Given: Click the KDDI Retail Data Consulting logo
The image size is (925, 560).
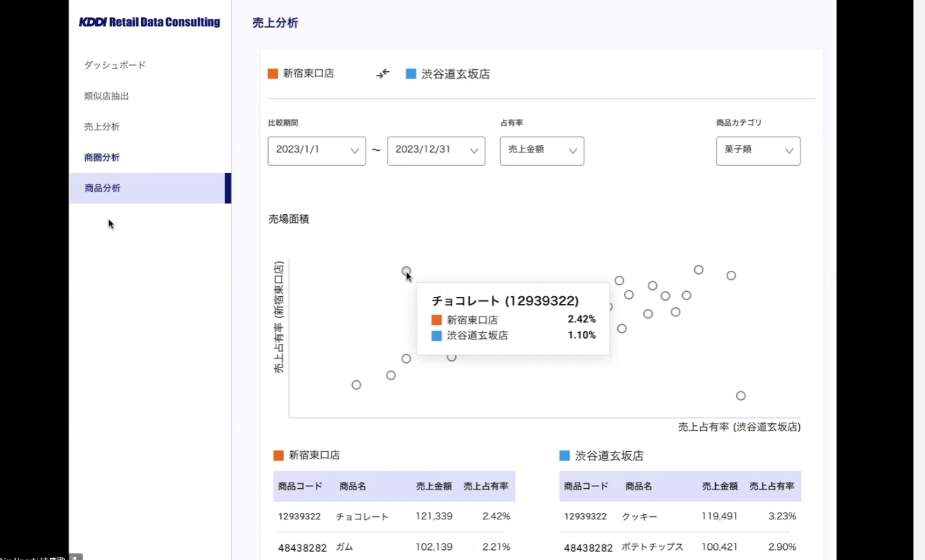Looking at the screenshot, I should pos(149,22).
